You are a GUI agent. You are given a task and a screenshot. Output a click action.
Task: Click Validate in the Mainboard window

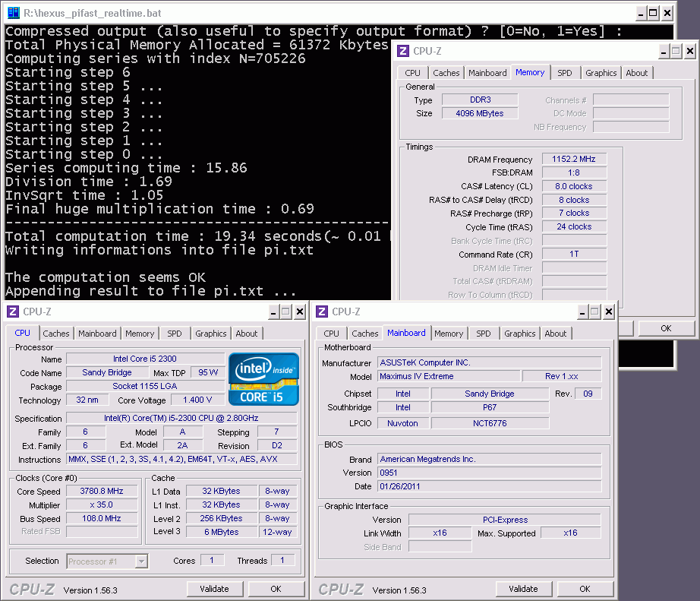523,589
